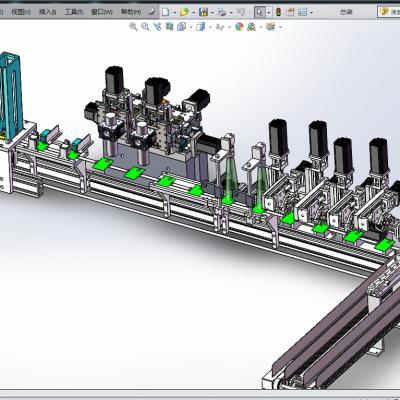This screenshot has height=400, width=400.
Task: Toggle the Section View icon
Action: pyautogui.click(x=169, y=27)
